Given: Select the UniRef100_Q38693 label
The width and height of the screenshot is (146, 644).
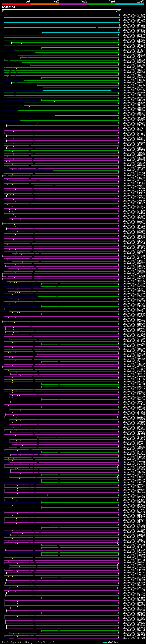Looking at the screenshot, I should coord(134,78).
